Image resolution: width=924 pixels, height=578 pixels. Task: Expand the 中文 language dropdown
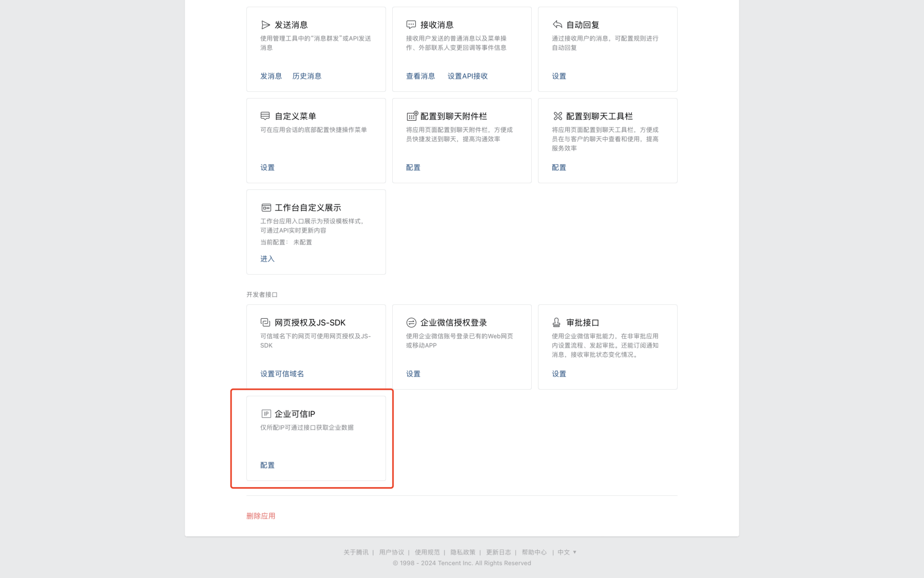(x=567, y=552)
